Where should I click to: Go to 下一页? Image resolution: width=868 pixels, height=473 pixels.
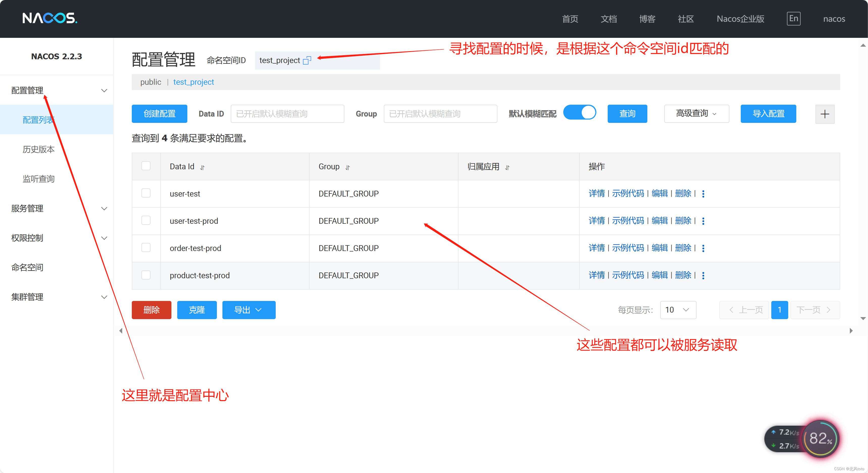815,310
